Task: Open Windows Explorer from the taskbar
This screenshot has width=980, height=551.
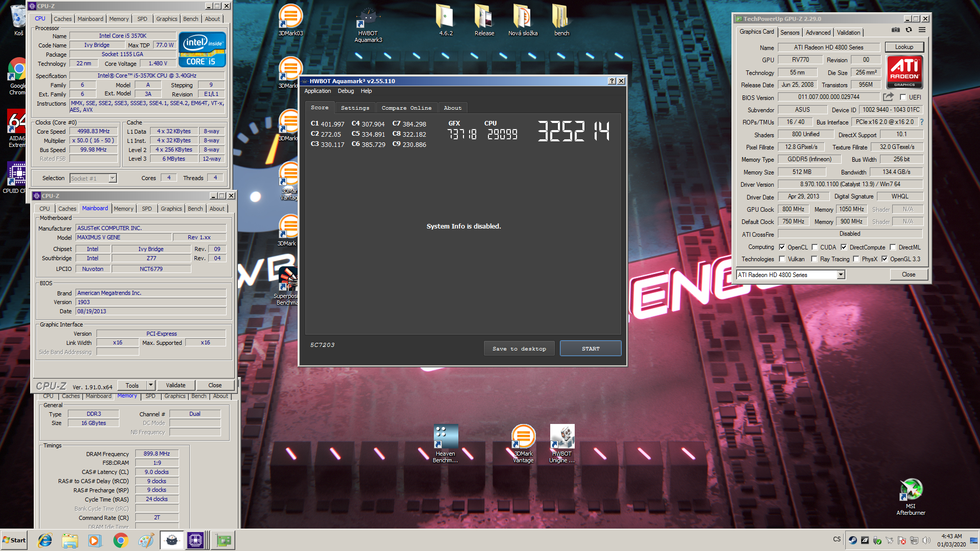Action: [70, 540]
